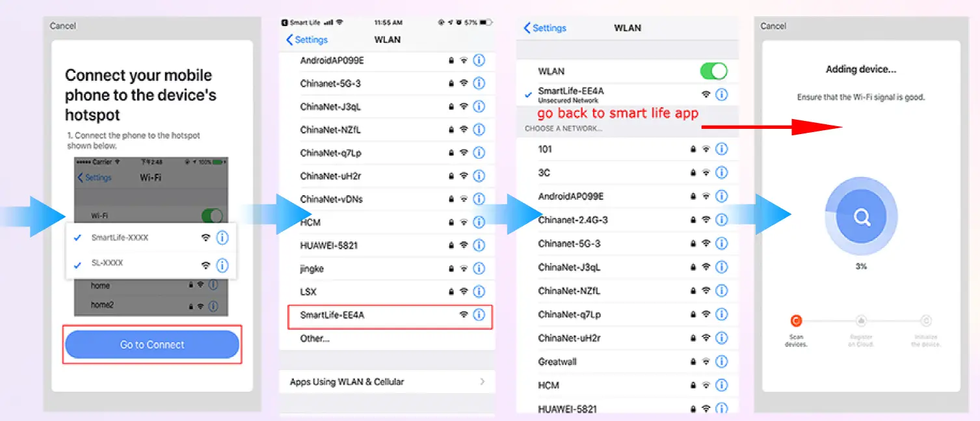Join the LSX network
Screen dimensions: 980x421
[x=388, y=292]
